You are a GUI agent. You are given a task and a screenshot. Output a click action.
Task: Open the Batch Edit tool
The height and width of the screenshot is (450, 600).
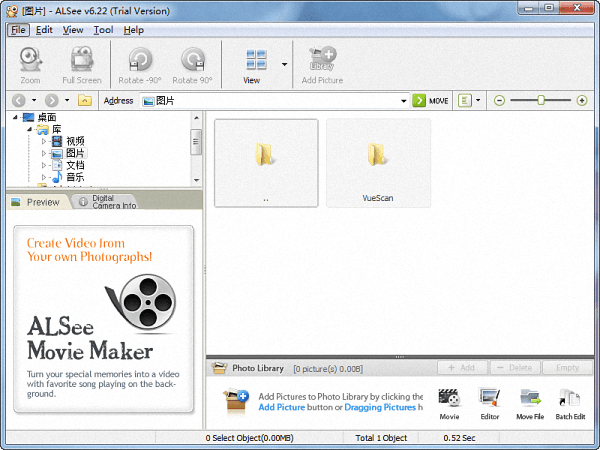point(570,404)
